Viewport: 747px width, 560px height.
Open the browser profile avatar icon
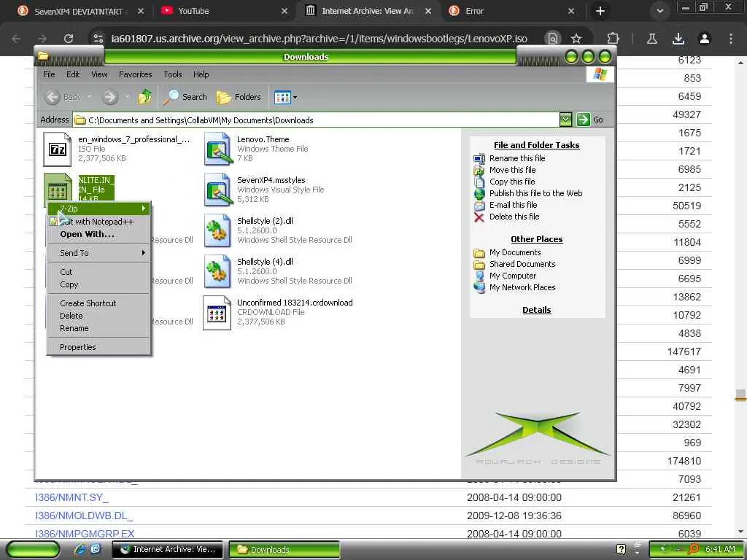point(705,39)
